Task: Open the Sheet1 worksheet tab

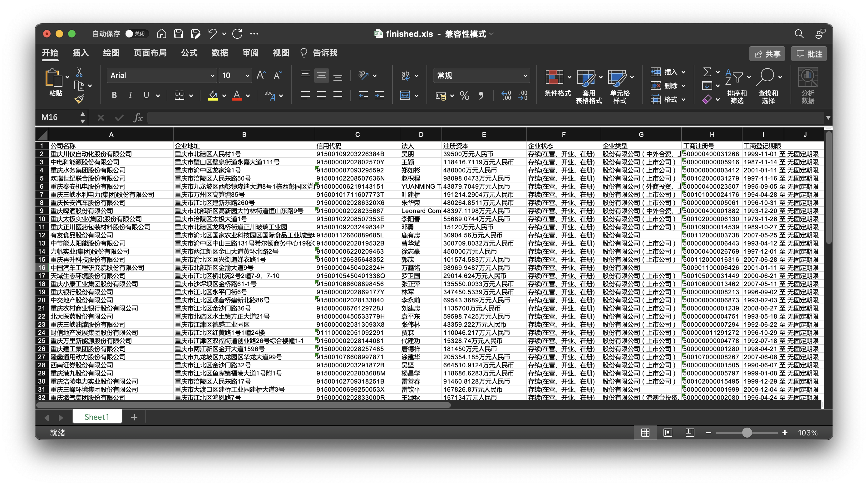Action: coord(97,417)
